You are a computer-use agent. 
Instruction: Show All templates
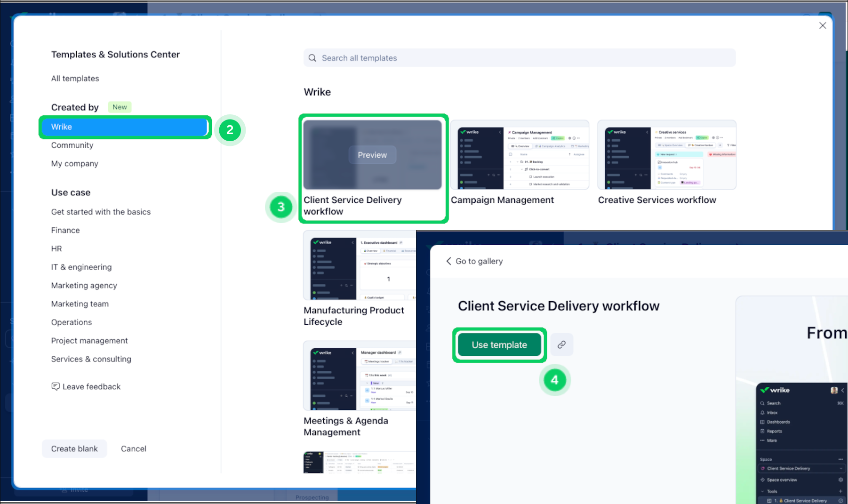click(75, 78)
